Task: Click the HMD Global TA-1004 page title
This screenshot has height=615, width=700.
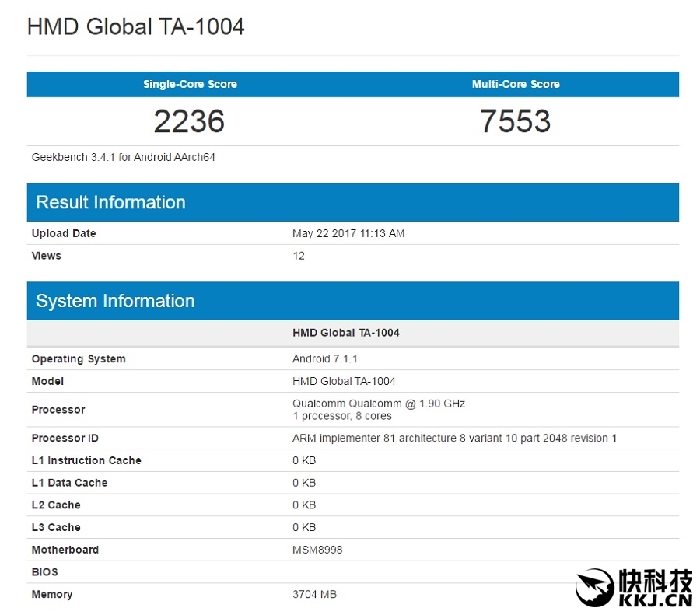Action: (x=136, y=26)
